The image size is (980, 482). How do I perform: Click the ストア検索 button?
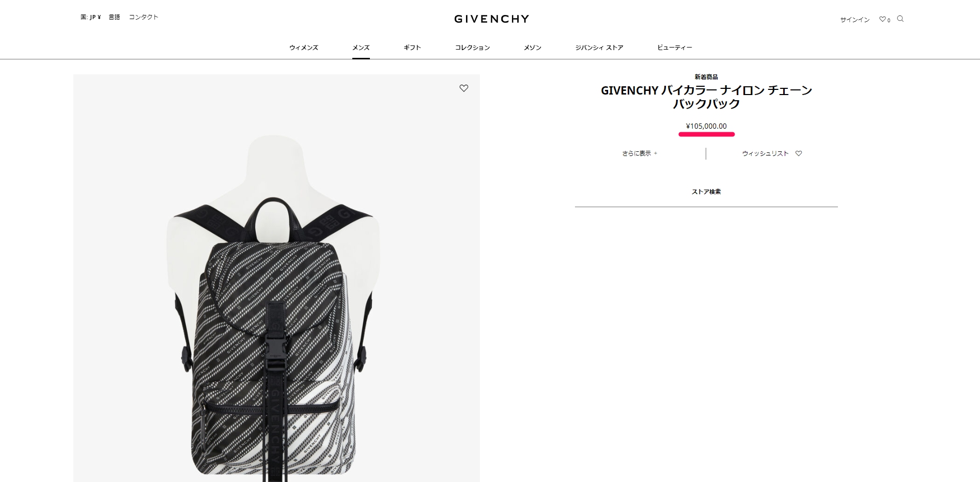coord(706,192)
